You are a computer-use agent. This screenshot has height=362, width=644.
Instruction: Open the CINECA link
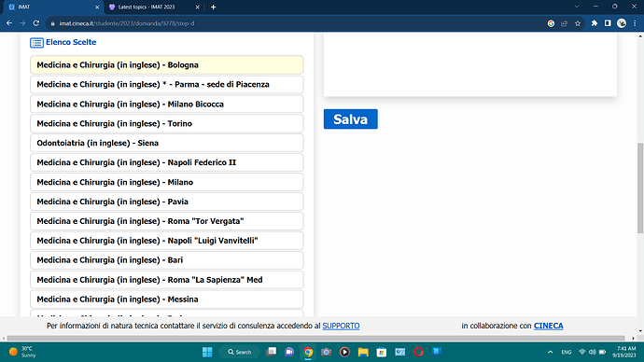548,326
